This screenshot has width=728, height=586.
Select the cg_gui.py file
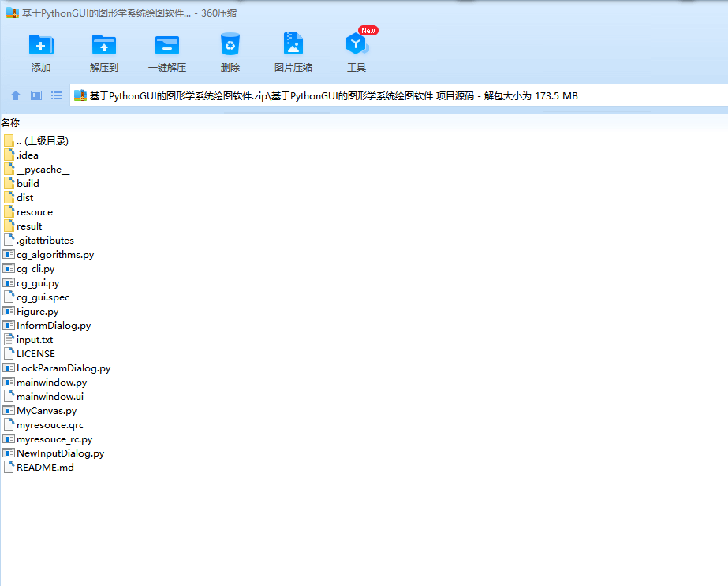31,283
